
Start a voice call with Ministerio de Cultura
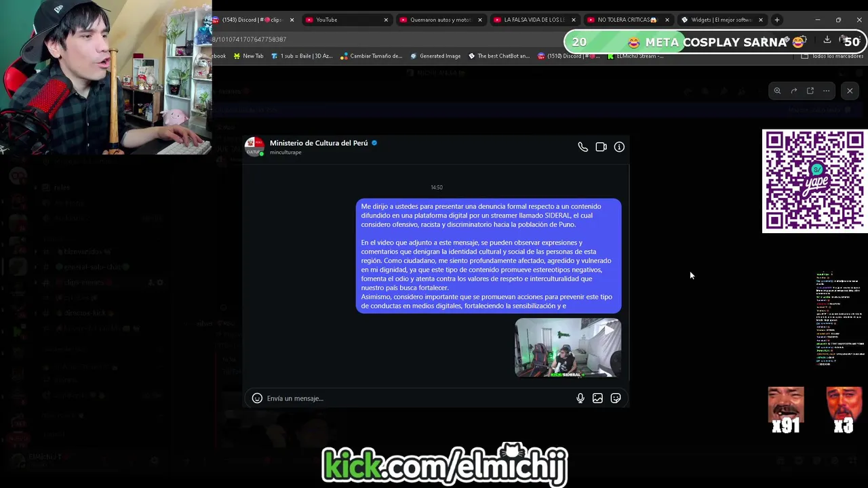tap(583, 147)
